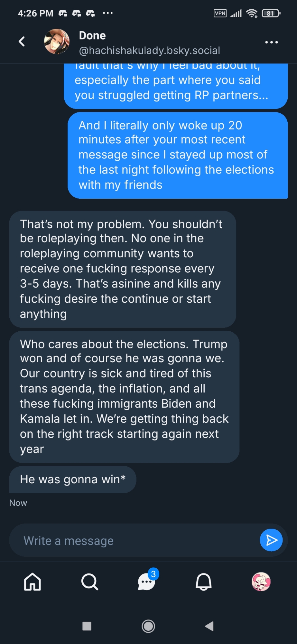Open Chat tab with 3 badge
The width and height of the screenshot is (297, 644).
[147, 582]
